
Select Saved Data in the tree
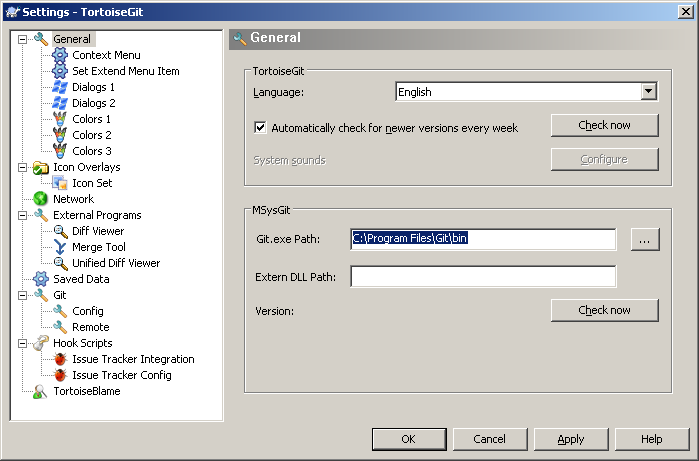(81, 279)
